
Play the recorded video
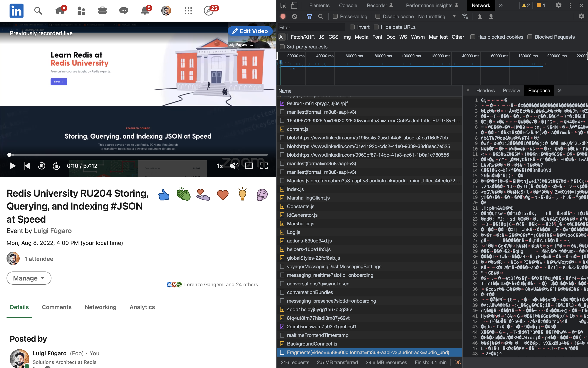(x=12, y=166)
